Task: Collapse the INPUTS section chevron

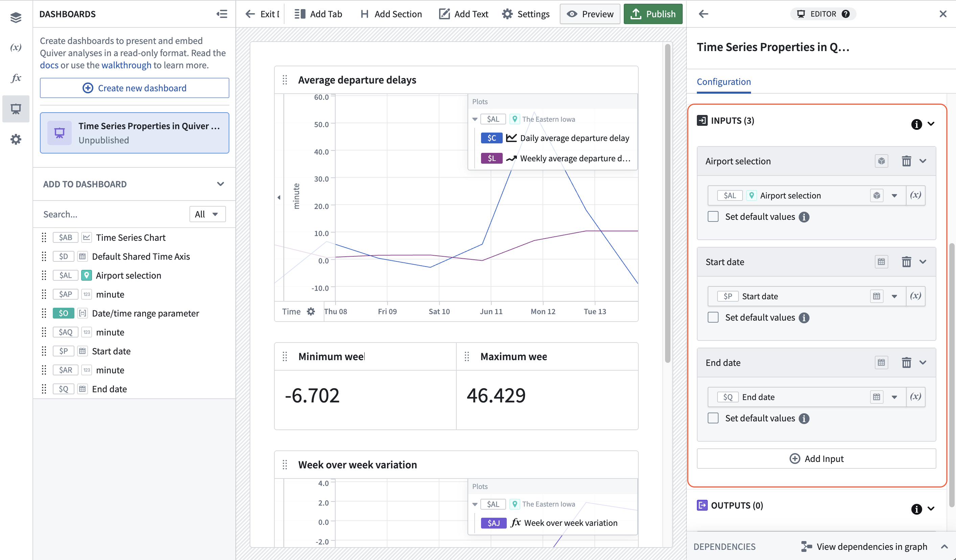Action: (931, 124)
